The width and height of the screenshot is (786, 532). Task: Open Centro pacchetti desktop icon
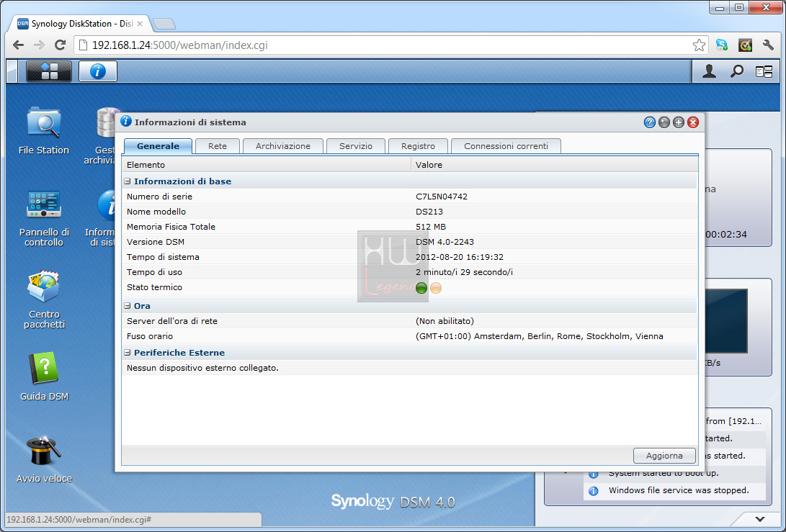[x=44, y=299]
